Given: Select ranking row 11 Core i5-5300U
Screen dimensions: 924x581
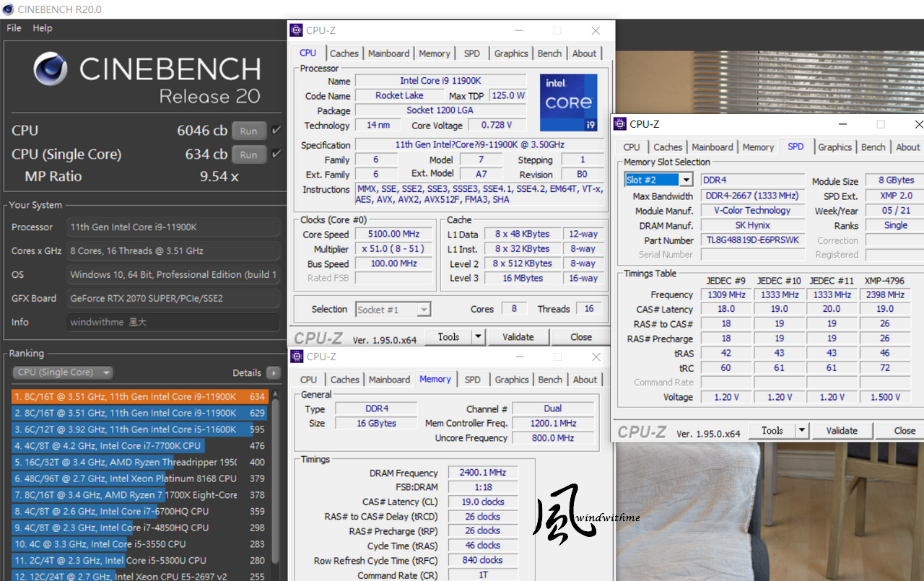Looking at the screenshot, I should coord(140,560).
